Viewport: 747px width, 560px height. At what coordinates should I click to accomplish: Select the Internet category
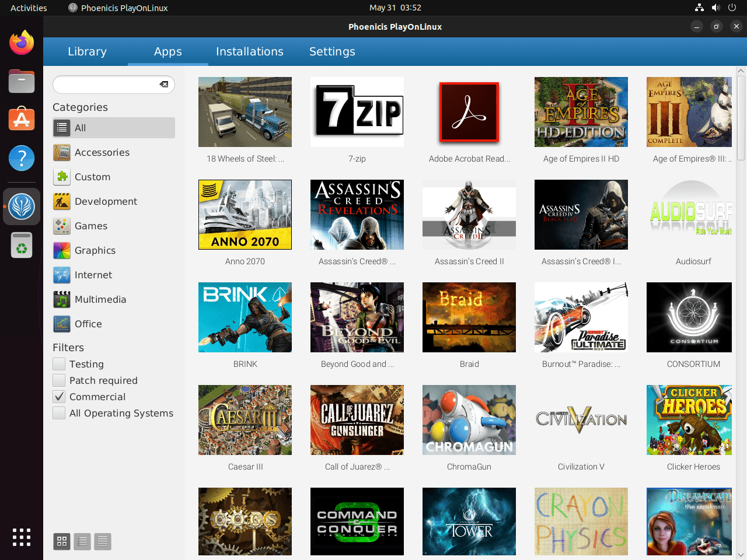tap(114, 275)
